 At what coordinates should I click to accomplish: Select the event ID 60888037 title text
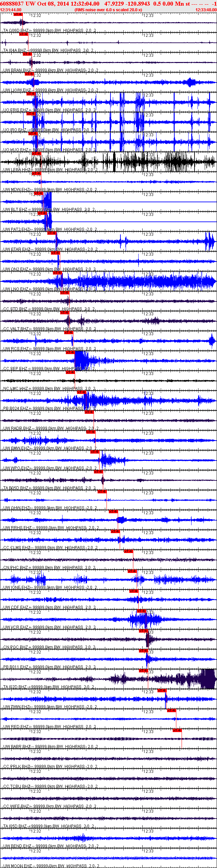[12, 4]
